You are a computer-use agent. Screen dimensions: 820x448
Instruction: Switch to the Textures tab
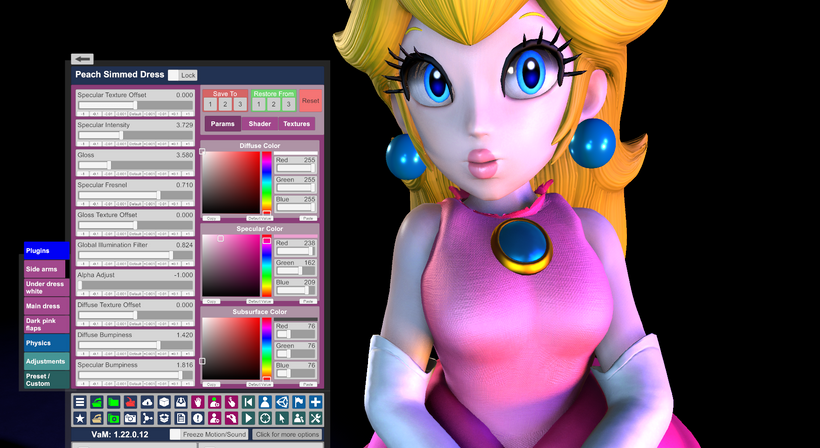[297, 124]
